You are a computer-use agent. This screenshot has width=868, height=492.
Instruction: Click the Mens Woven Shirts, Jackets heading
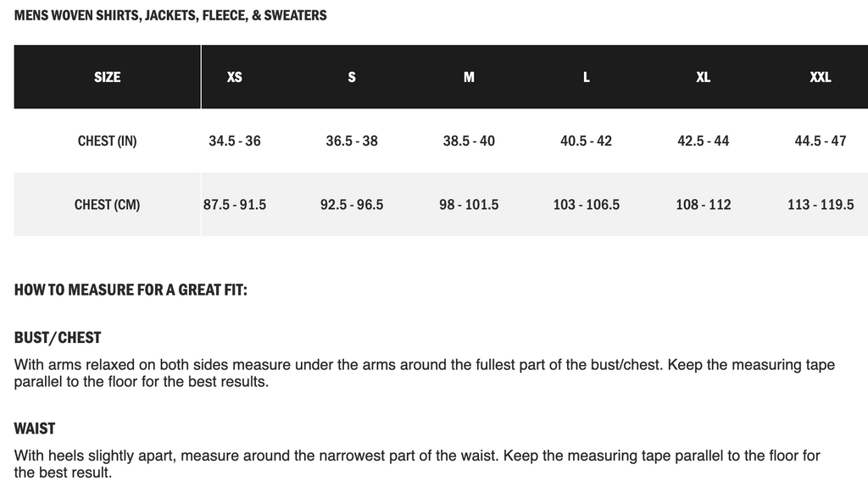click(x=170, y=15)
